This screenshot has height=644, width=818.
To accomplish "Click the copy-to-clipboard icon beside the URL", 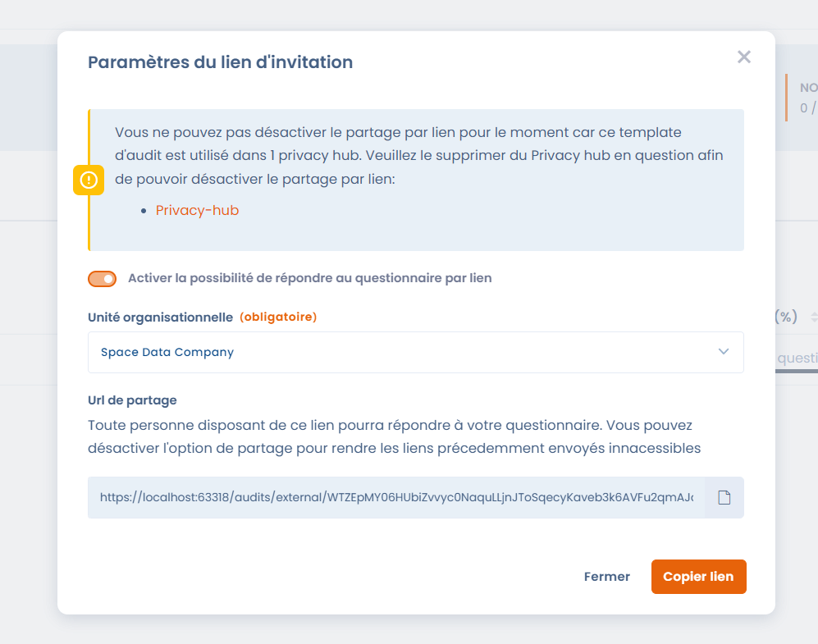I will [724, 497].
